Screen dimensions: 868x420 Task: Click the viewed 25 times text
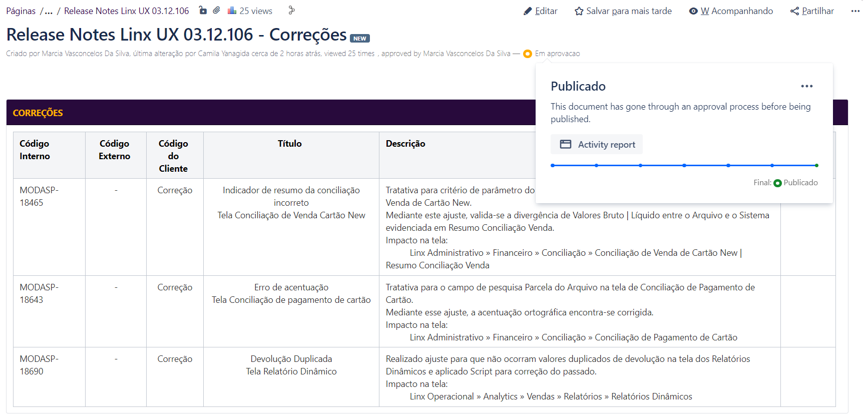(x=349, y=54)
